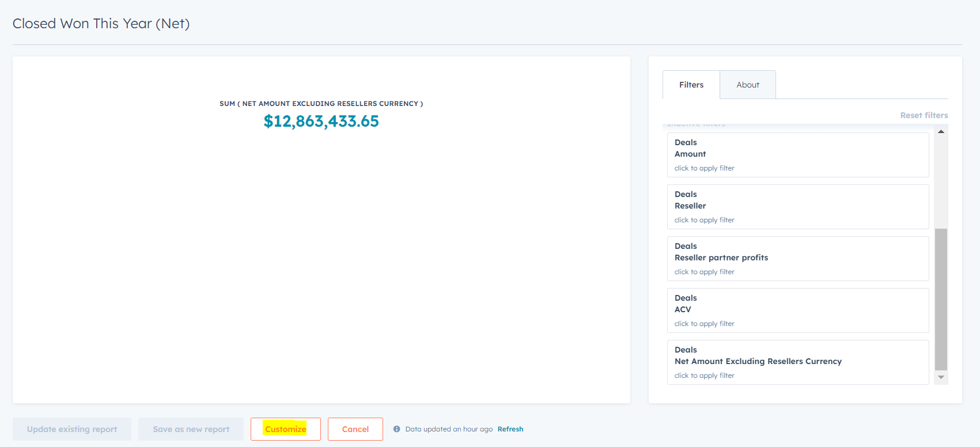Viewport: 980px width, 447px height.
Task: Expand the Deals Amount filter
Action: 797,155
